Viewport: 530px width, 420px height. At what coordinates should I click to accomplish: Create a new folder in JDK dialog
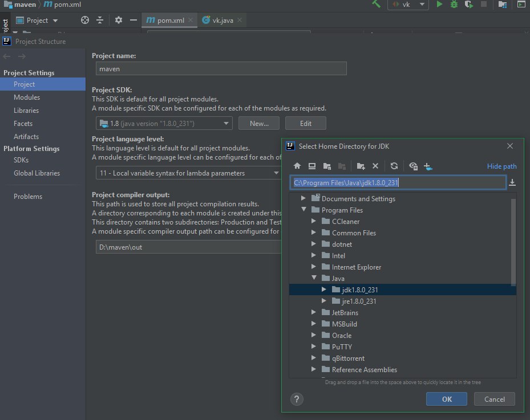(361, 166)
